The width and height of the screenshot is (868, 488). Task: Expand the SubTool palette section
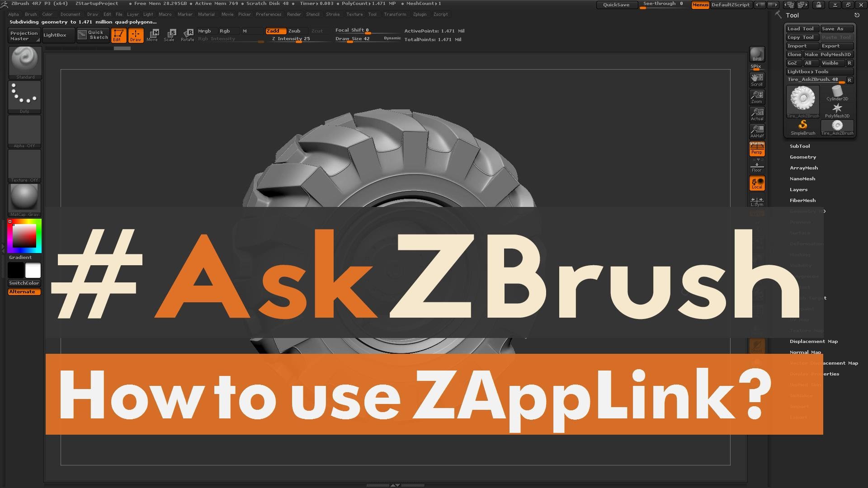tap(799, 146)
